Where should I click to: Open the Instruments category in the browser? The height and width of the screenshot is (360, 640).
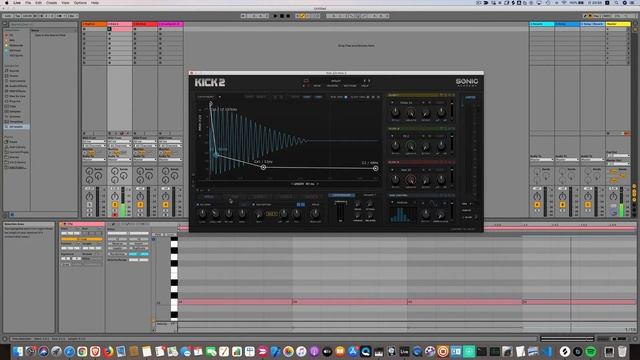pos(16,81)
